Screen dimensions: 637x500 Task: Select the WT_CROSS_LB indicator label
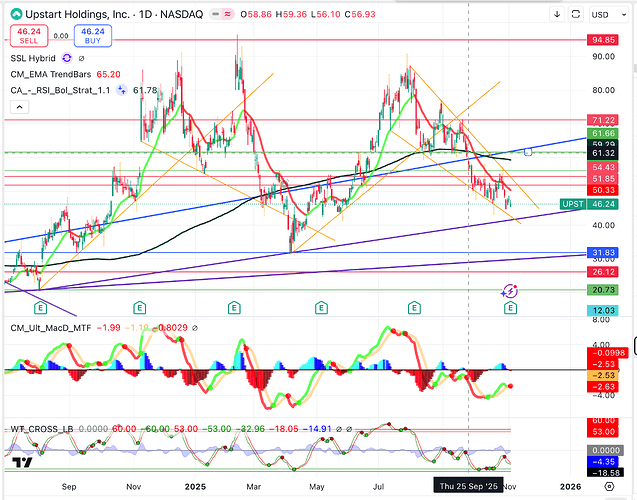(42, 429)
